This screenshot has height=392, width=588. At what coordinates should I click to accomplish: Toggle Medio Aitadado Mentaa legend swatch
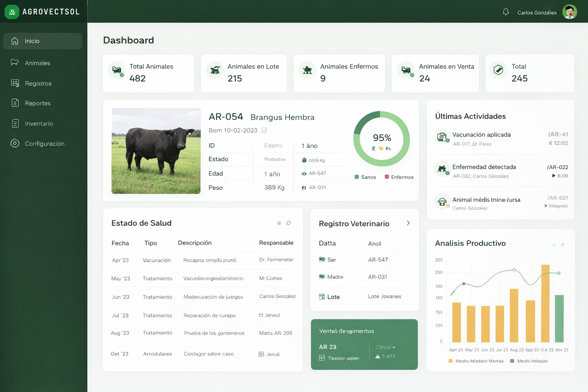[x=451, y=361]
